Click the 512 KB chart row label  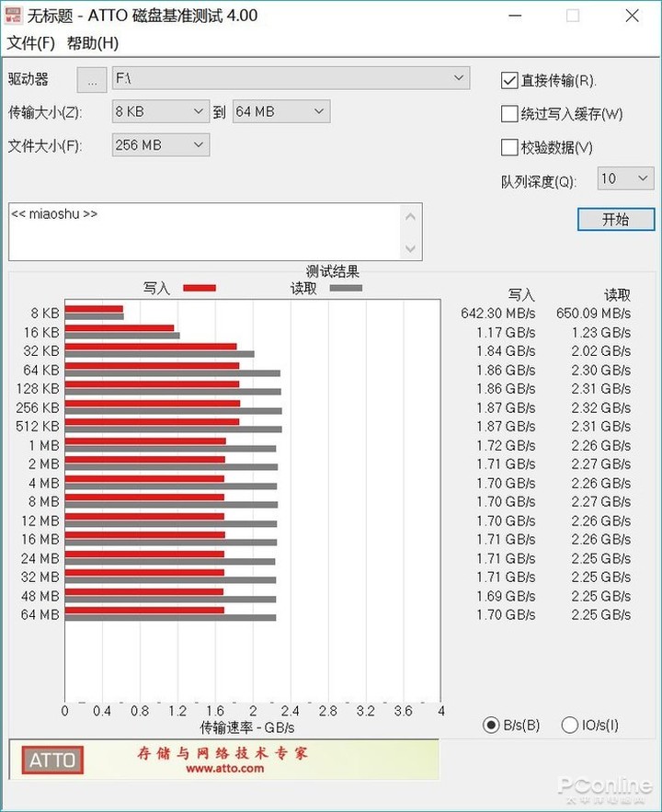(38, 426)
